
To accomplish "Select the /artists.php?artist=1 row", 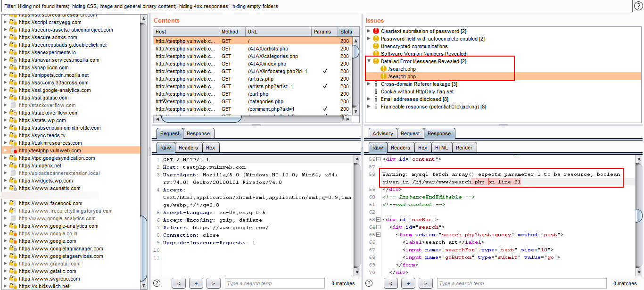I will [x=253, y=86].
